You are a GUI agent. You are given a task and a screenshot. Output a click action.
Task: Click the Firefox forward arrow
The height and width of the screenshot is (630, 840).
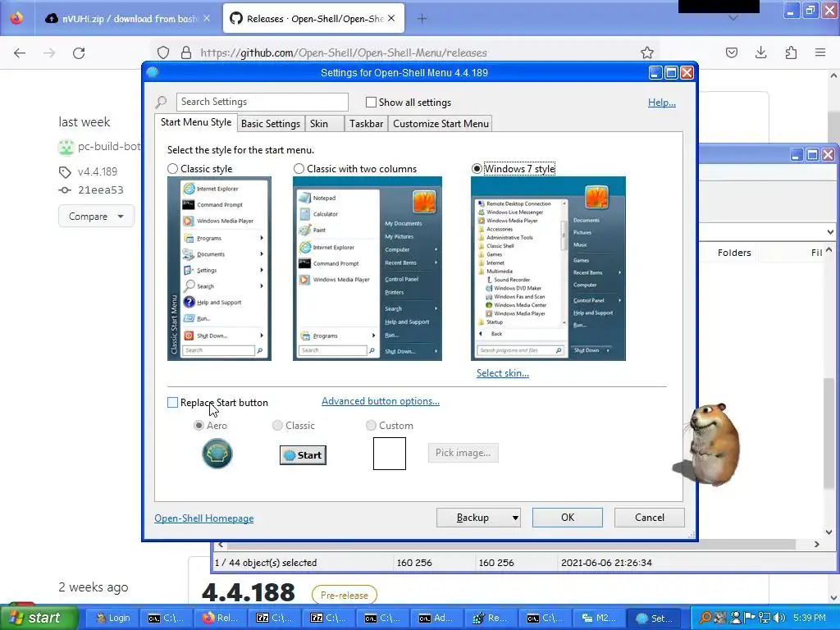49,52
